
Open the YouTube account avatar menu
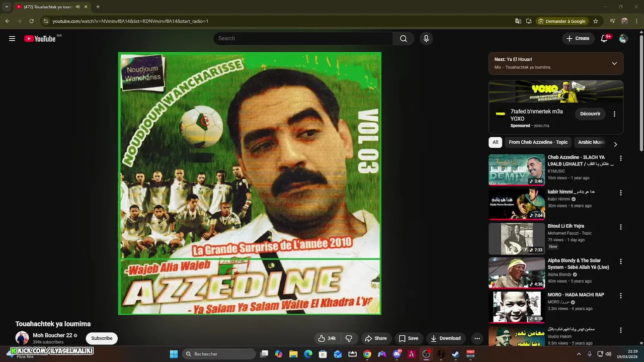[623, 39]
